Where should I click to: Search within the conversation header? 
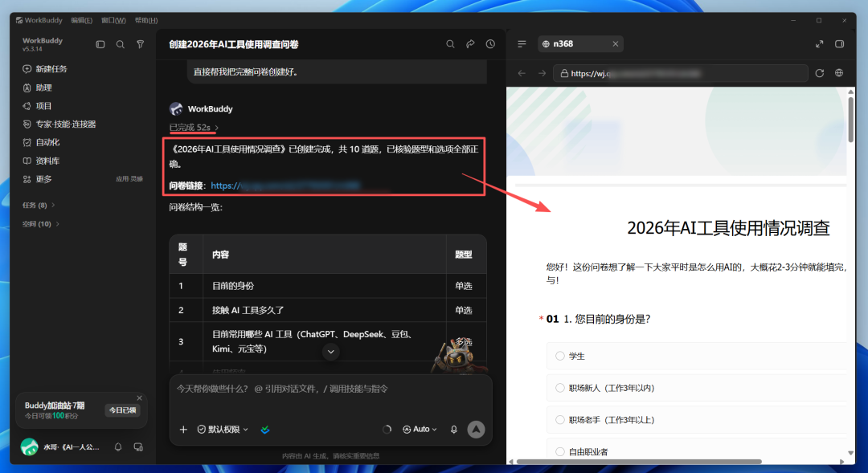(x=451, y=44)
